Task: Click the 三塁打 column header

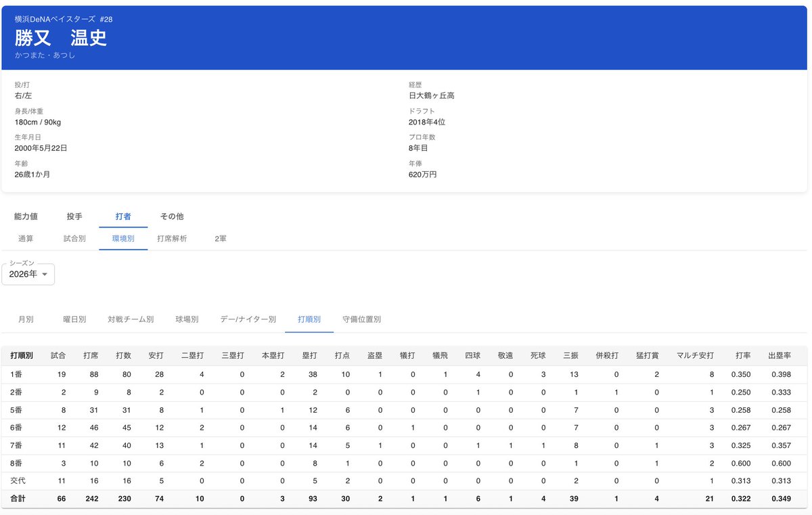Action: [233, 355]
